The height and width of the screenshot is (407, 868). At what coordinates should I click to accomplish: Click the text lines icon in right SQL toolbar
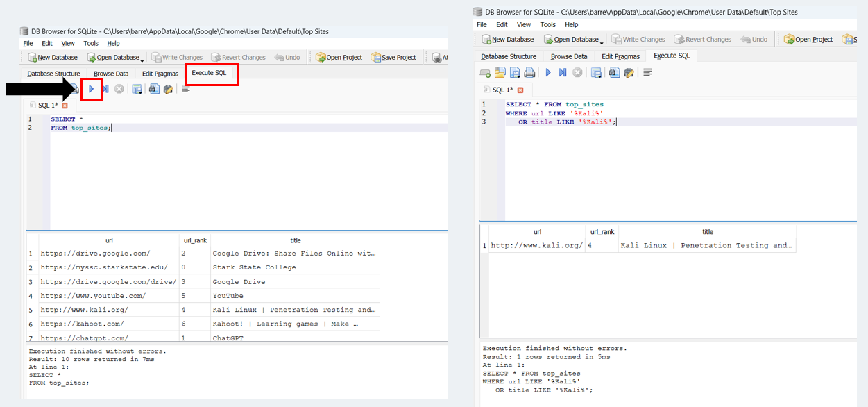pyautogui.click(x=647, y=72)
